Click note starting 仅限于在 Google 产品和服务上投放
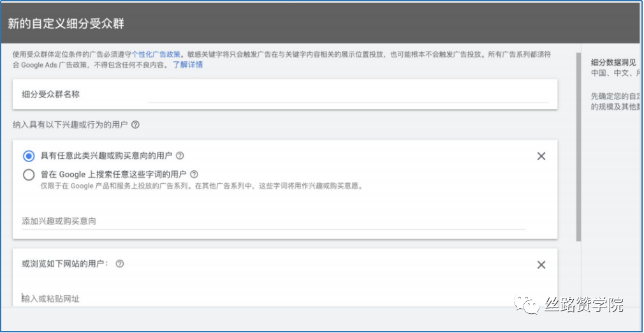The width and height of the screenshot is (644, 333). (x=201, y=186)
